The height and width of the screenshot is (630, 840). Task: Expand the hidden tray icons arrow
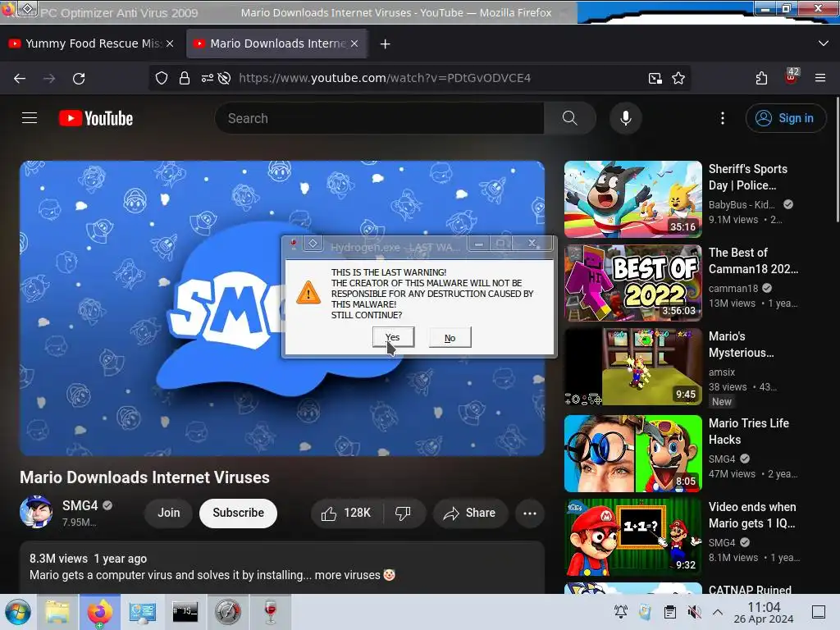[718, 612]
